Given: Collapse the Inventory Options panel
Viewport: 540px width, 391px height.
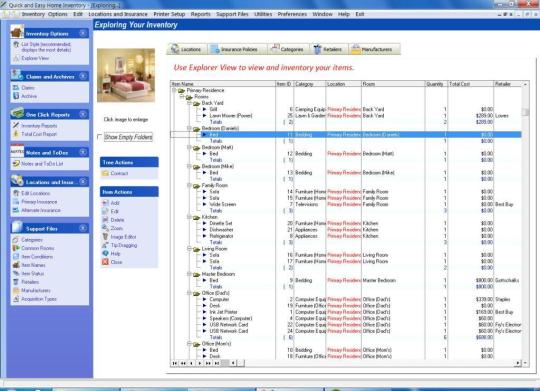Looking at the screenshot, I should pyautogui.click(x=83, y=33).
